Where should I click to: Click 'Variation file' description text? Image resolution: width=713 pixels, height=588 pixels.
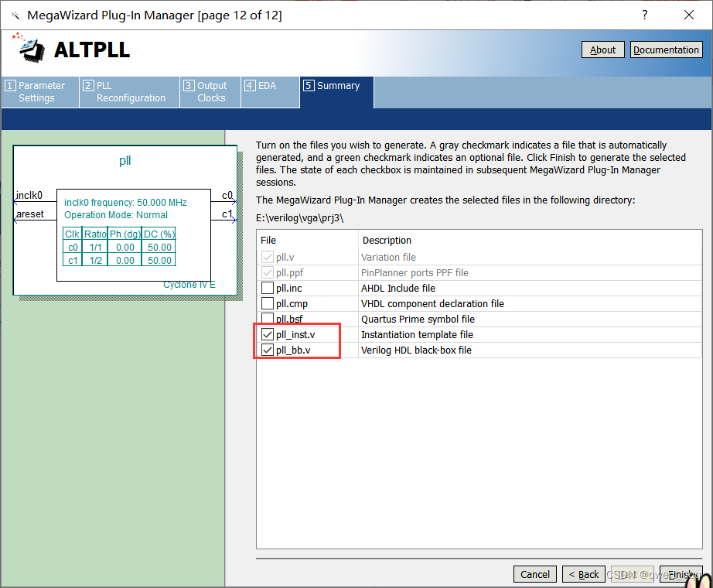tap(388, 257)
